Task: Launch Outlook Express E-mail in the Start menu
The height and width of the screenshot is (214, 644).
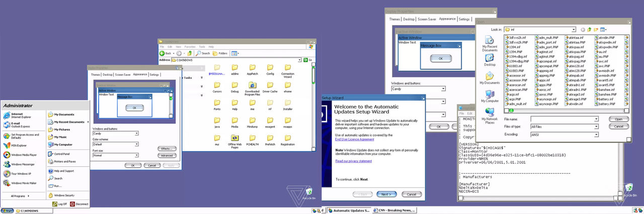Action: tap(18, 125)
